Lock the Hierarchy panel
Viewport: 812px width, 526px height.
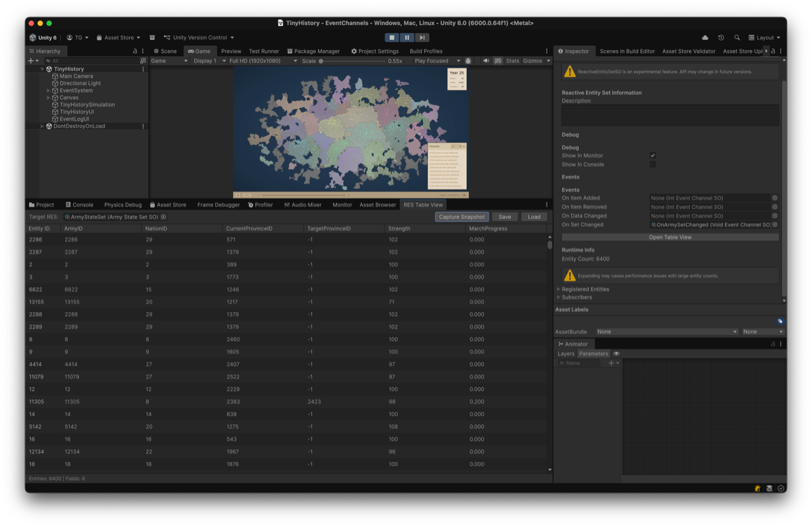pyautogui.click(x=135, y=51)
